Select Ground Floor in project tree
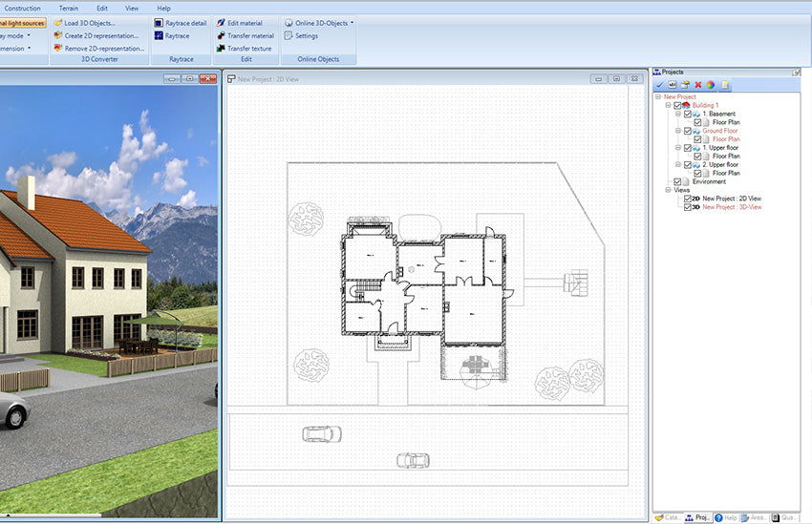Image resolution: width=812 pixels, height=524 pixels. (720, 131)
